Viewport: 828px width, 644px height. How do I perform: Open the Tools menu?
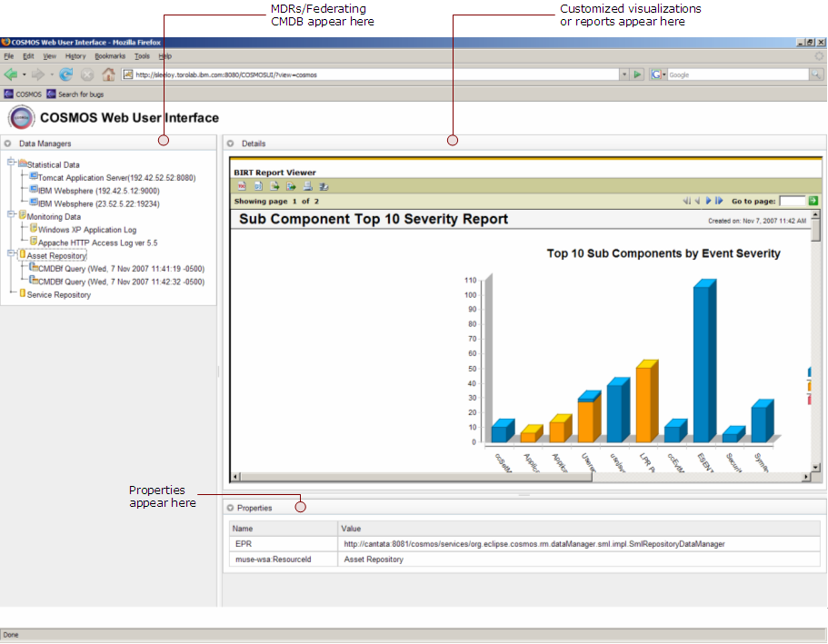pyautogui.click(x=142, y=56)
